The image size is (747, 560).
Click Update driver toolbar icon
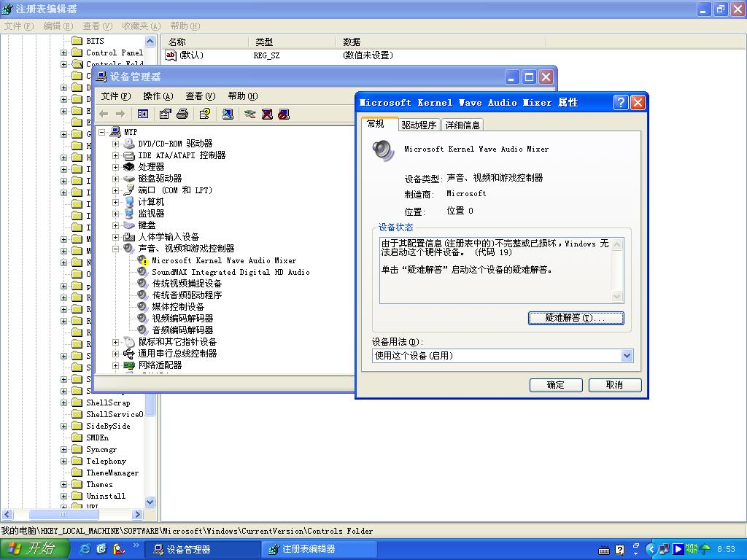tap(249, 114)
